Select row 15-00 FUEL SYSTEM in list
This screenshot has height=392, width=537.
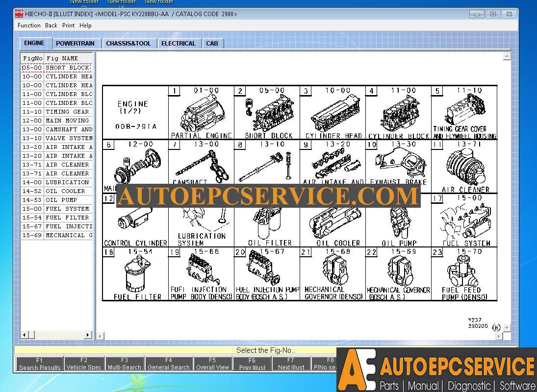tap(56, 209)
